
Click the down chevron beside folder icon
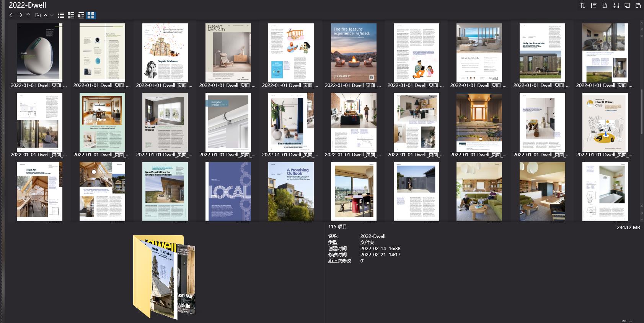click(x=52, y=15)
